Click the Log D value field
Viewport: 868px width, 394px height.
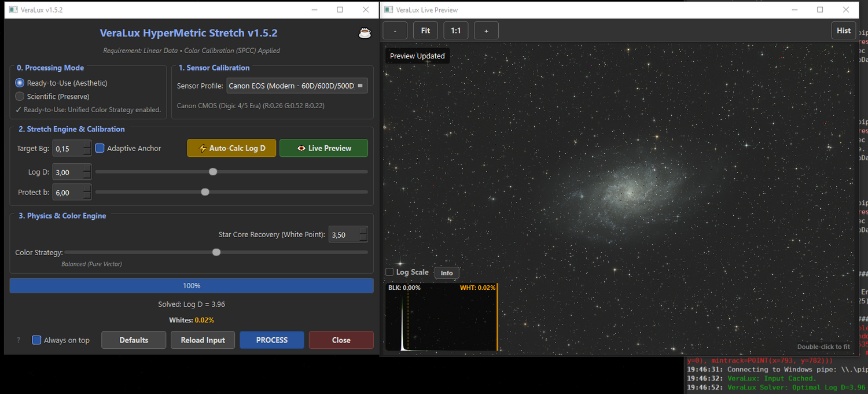(68, 172)
